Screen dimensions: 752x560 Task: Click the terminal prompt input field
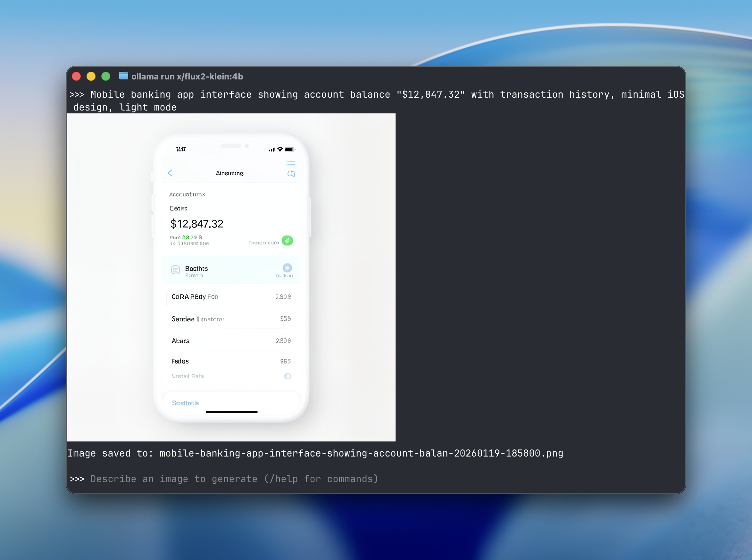pyautogui.click(x=234, y=479)
